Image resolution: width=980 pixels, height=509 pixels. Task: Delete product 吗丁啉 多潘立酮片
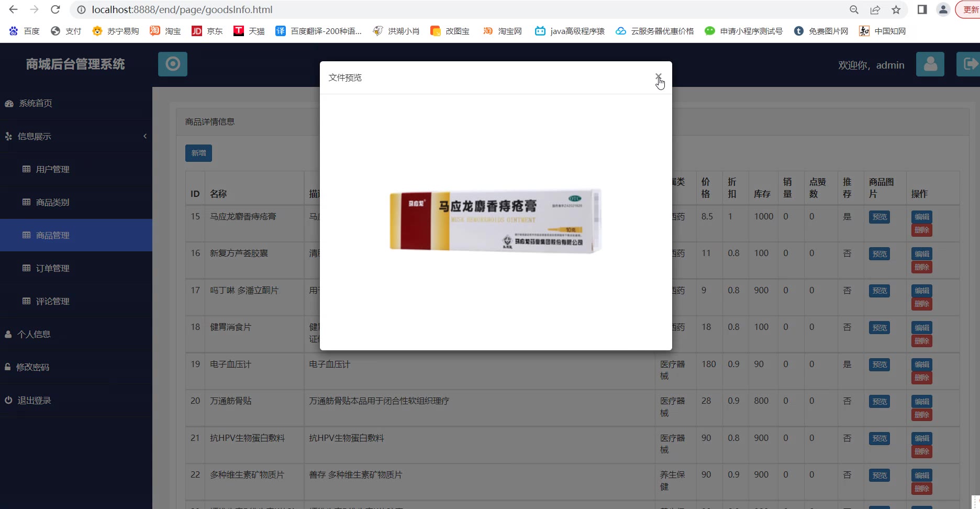tap(922, 304)
